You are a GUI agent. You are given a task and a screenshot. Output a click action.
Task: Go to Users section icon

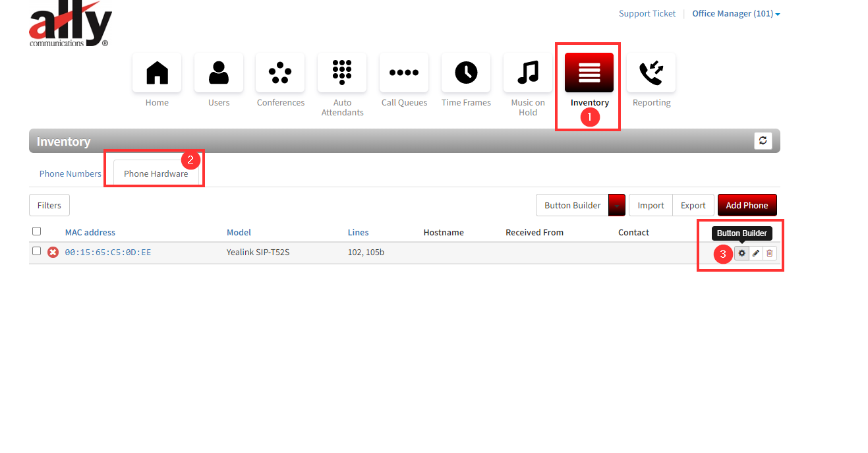pos(219,73)
